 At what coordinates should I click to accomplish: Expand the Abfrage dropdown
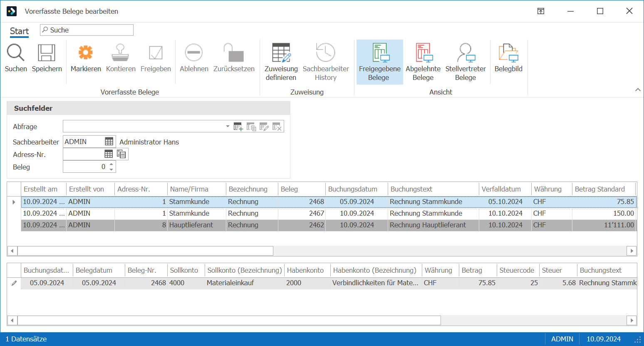pos(228,126)
